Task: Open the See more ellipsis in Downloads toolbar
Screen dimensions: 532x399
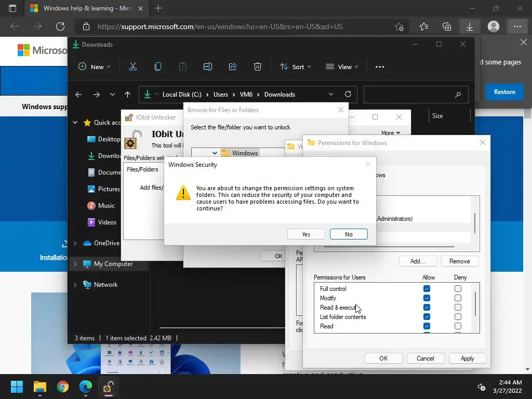Action: tap(380, 67)
